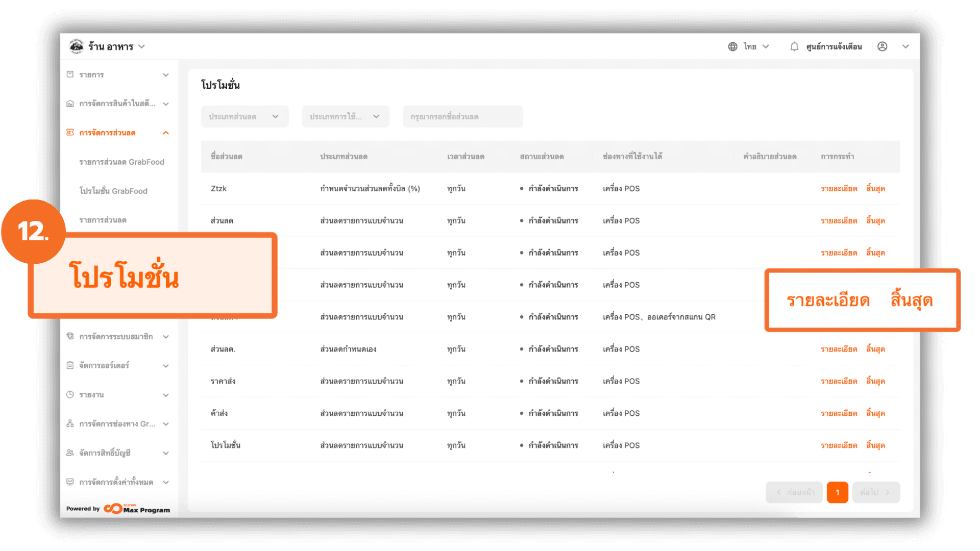The height and width of the screenshot is (551, 980).
Task: Open the ประเภทส่วนลด filter dropdown
Action: pos(244,116)
